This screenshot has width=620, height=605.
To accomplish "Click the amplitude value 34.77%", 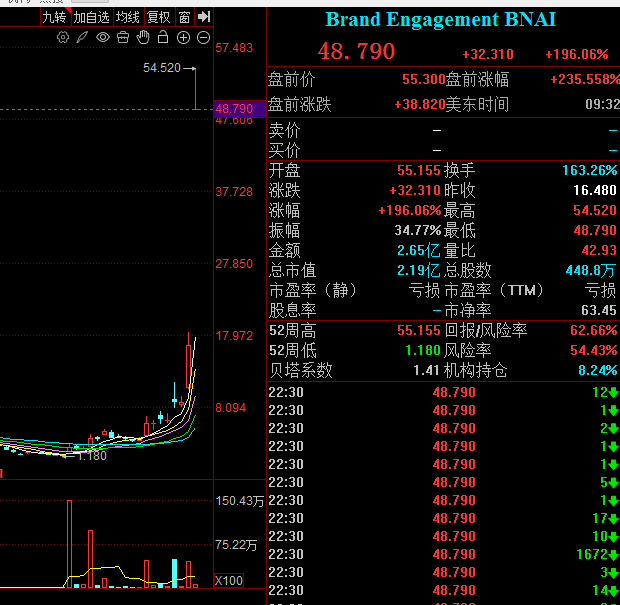I will click(418, 230).
